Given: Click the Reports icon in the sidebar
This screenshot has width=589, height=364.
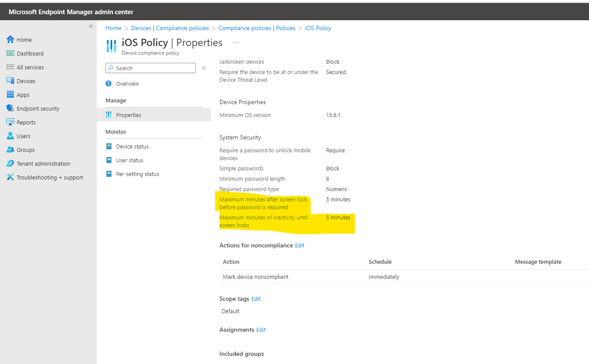Looking at the screenshot, I should (10, 122).
